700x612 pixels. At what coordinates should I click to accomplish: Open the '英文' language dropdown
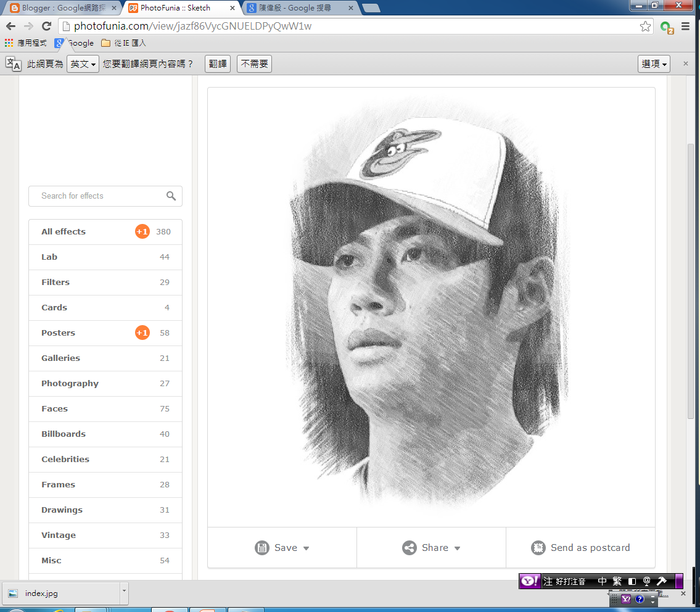point(83,64)
